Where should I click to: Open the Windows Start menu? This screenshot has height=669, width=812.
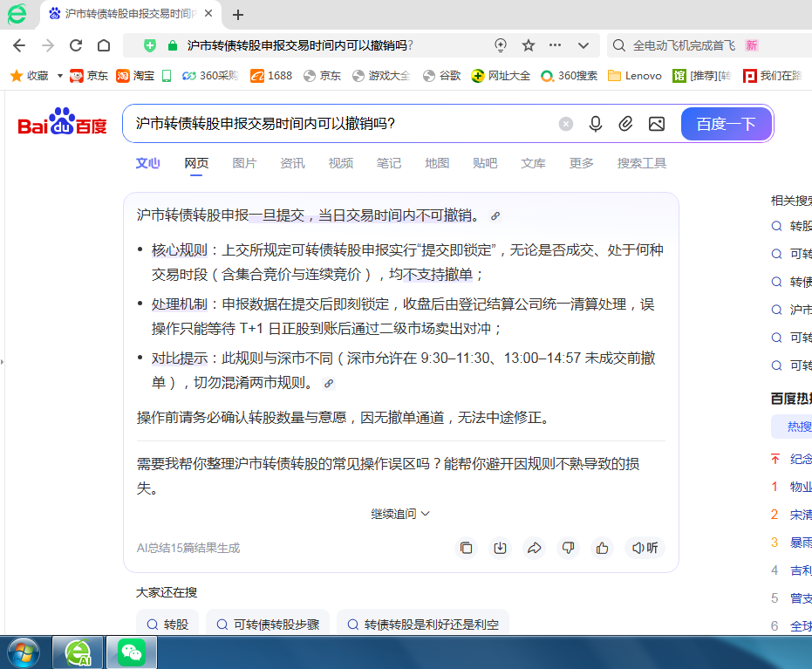tap(24, 653)
